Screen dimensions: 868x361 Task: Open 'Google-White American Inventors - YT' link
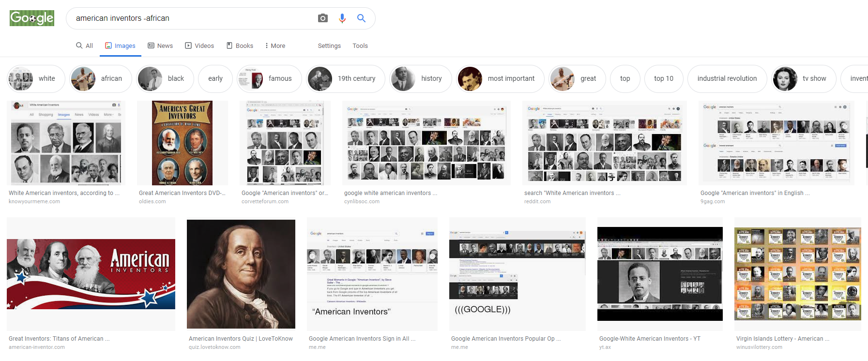650,339
